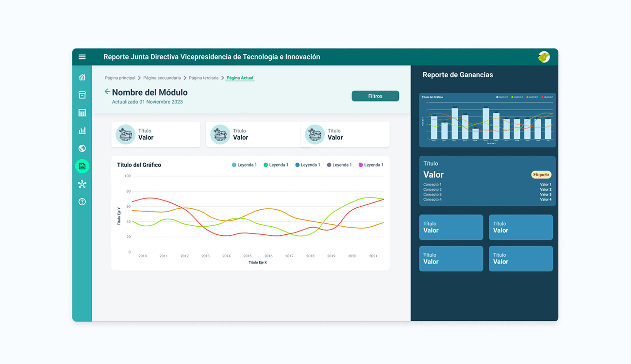Click the Titulo del Gráfico chart title
631x364 pixels.
139,165
